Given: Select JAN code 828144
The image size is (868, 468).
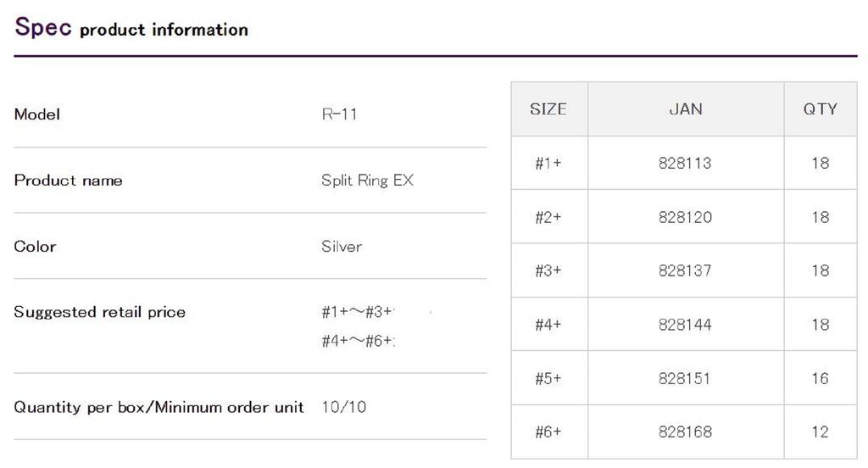Looking at the screenshot, I should [x=685, y=325].
